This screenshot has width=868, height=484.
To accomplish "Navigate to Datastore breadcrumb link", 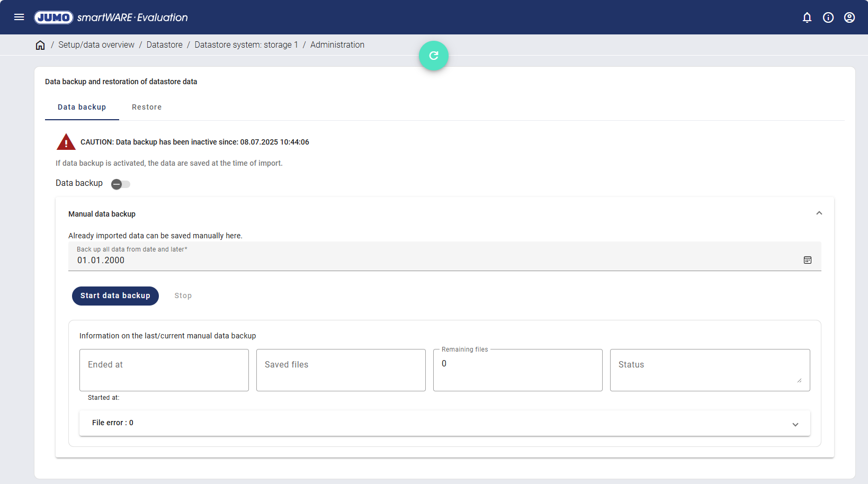I will pyautogui.click(x=164, y=45).
